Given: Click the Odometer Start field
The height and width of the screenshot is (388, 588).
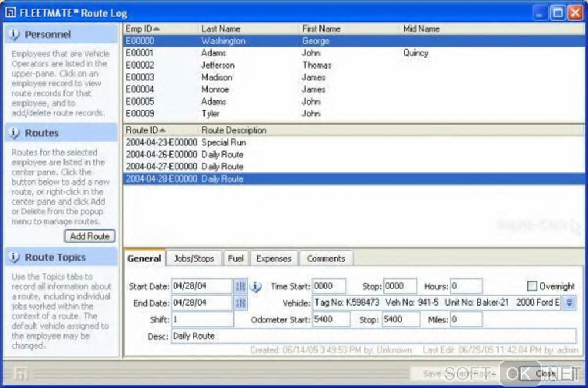Looking at the screenshot, I should tap(331, 320).
